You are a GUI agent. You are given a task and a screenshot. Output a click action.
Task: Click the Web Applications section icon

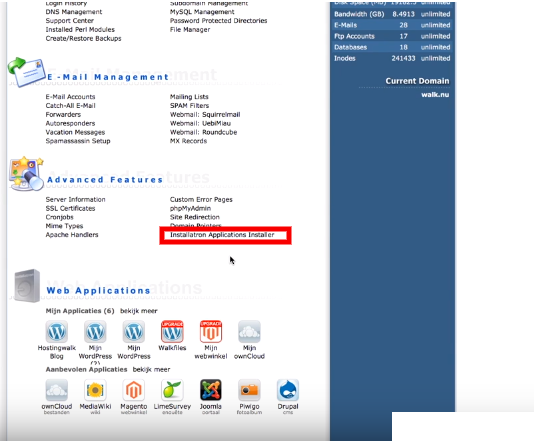coord(27,286)
